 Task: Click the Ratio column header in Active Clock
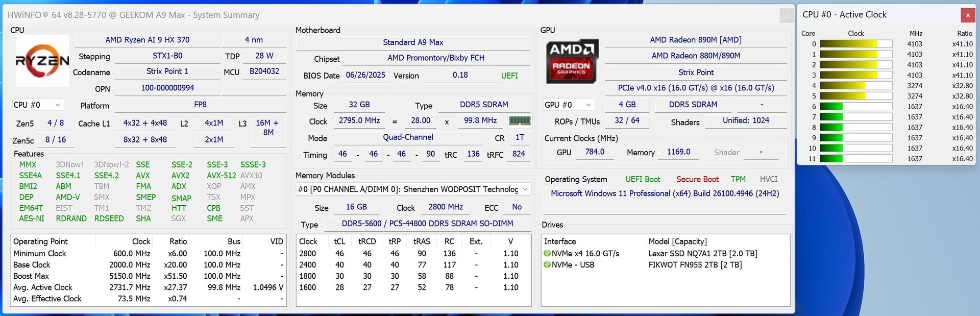click(x=965, y=34)
